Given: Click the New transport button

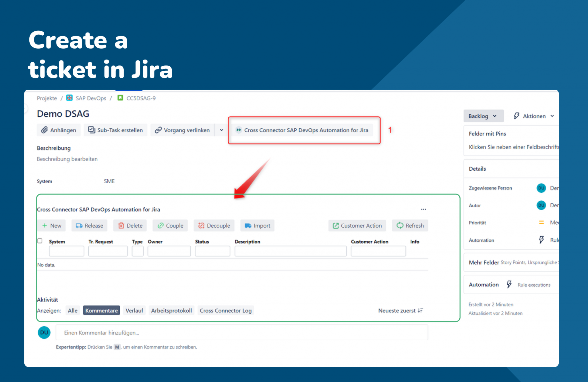Looking at the screenshot, I should (x=51, y=225).
